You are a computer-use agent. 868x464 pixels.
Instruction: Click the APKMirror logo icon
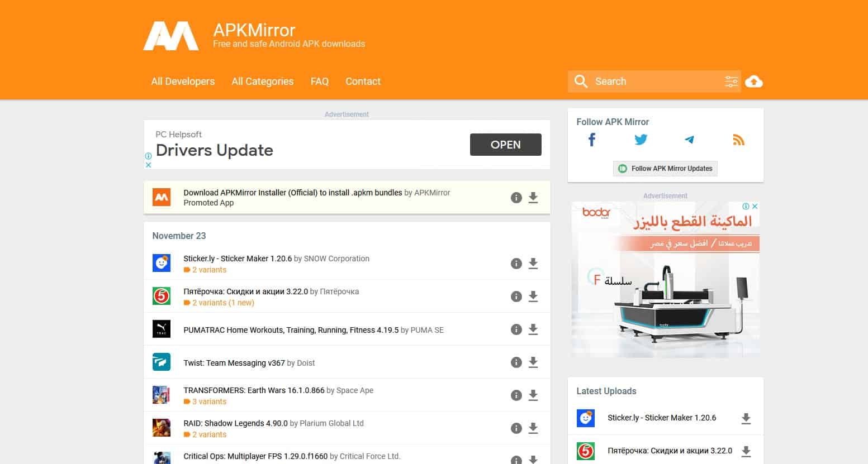tap(171, 36)
